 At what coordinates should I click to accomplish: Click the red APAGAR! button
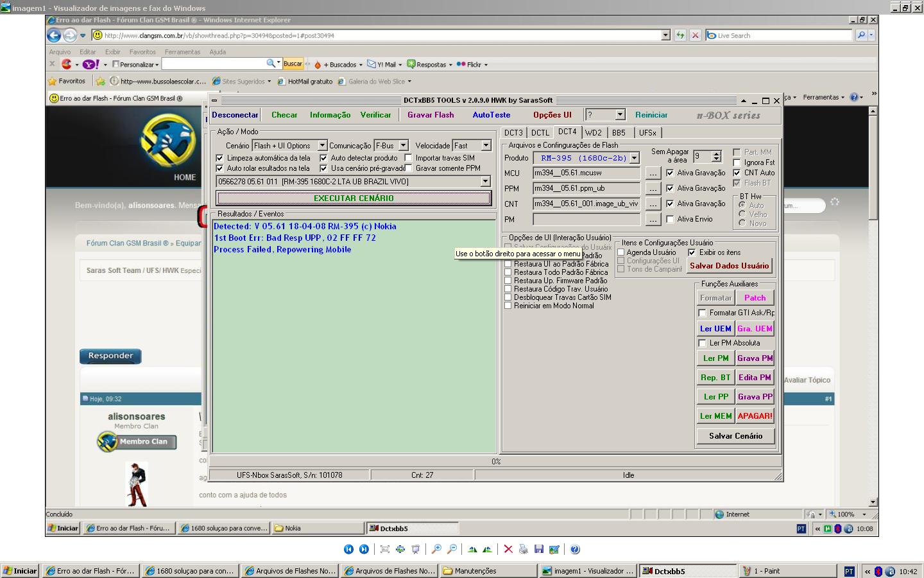[x=755, y=416]
